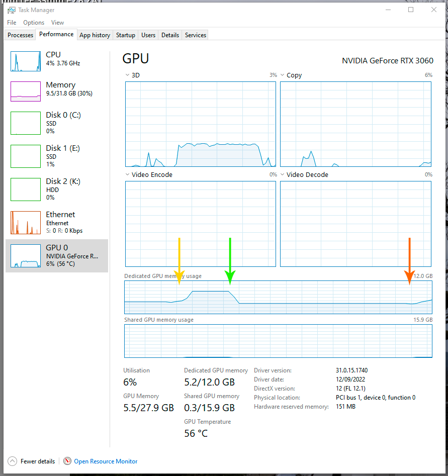This screenshot has width=448, height=476.
Task: Click the Shared GPU memory usage graph
Action: pos(278,341)
